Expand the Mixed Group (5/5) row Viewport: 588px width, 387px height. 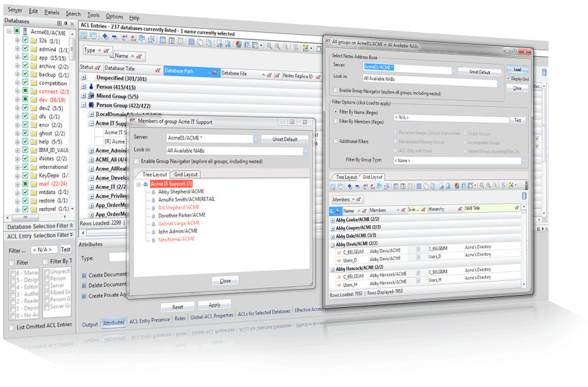point(83,95)
